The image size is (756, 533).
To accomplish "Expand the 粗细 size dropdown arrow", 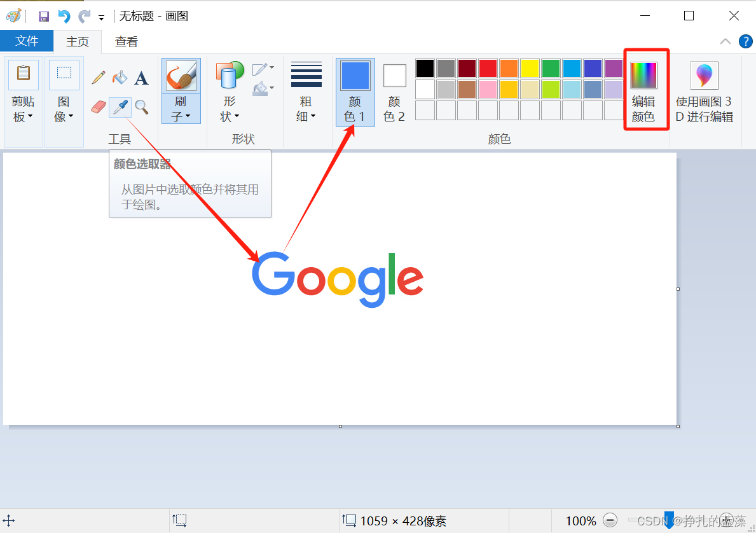I will (x=313, y=116).
